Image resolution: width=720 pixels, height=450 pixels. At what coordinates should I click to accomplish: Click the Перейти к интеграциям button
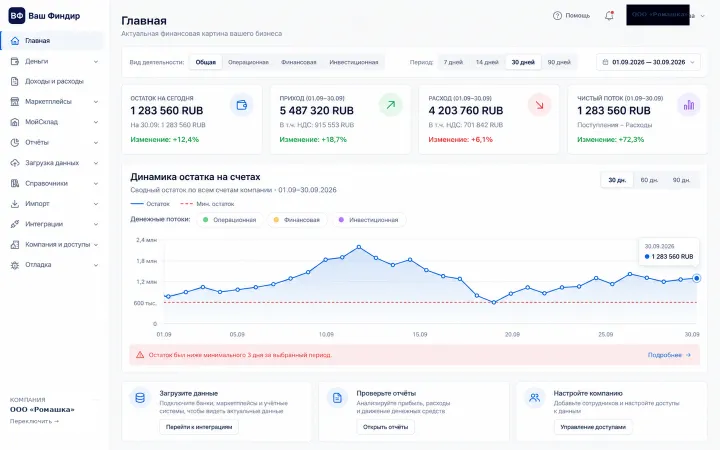[199, 427]
